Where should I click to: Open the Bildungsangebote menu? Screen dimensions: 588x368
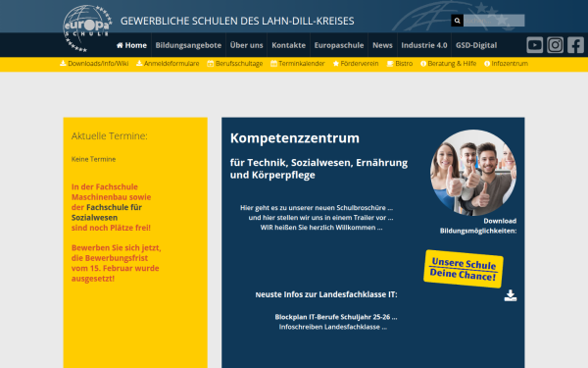coord(188,45)
